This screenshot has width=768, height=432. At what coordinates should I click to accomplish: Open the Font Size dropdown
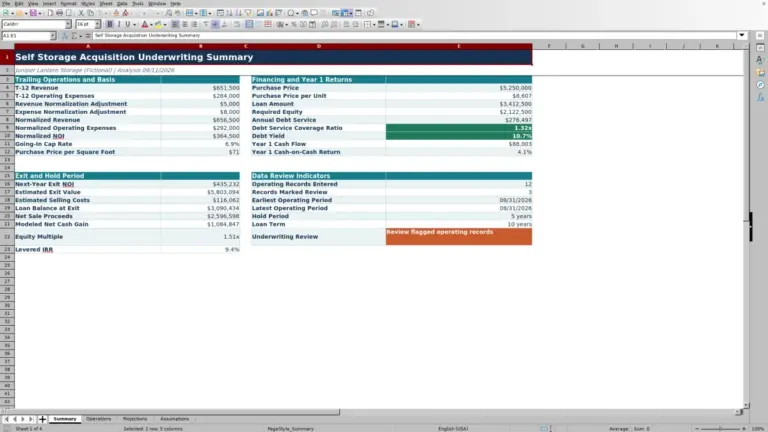coord(97,24)
